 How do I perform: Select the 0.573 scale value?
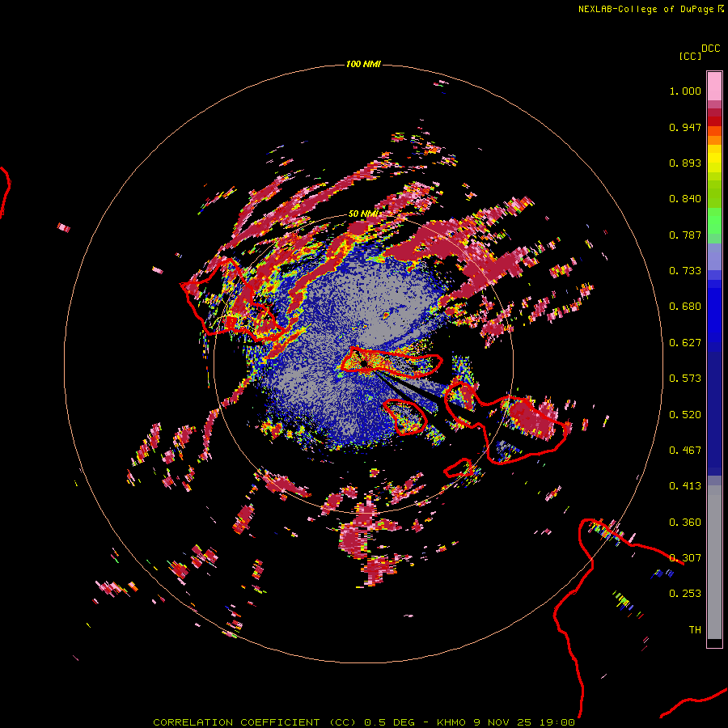click(685, 379)
